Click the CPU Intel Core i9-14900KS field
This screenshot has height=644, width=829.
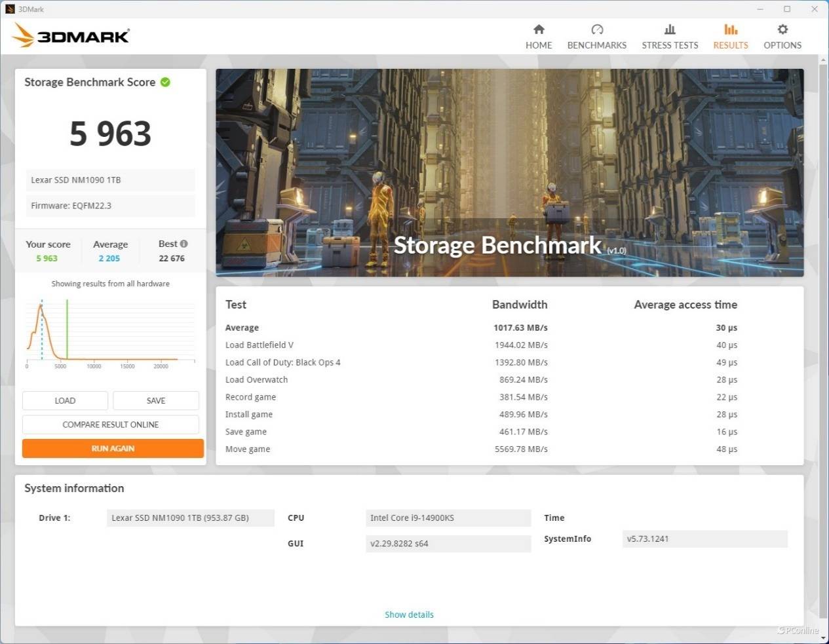point(448,518)
